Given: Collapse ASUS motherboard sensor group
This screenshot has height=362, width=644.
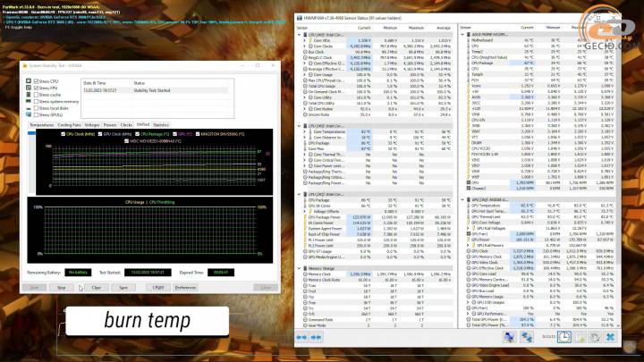Looking at the screenshot, I should (x=462, y=35).
